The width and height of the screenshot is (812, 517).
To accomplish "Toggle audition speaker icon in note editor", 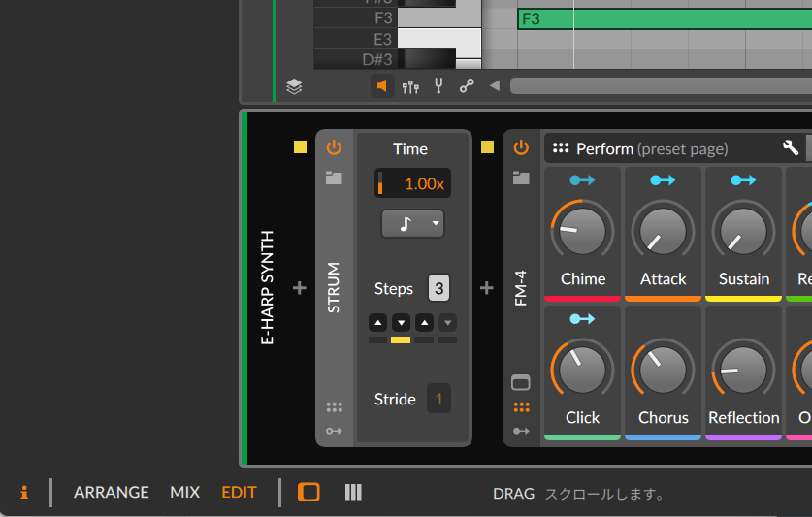I will point(382,86).
